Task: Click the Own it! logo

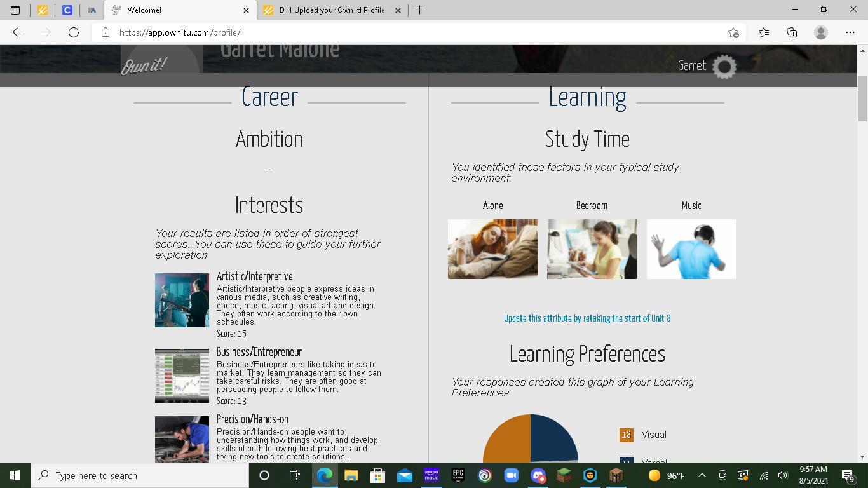Action: (x=144, y=65)
